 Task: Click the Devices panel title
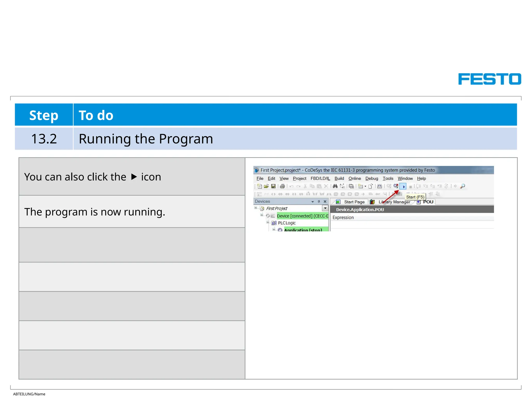pyautogui.click(x=262, y=201)
